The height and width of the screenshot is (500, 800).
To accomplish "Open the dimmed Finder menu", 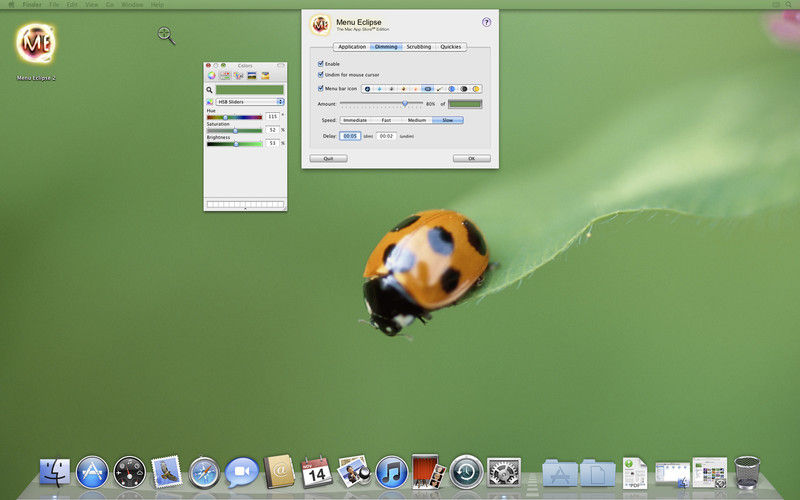I will point(32,5).
